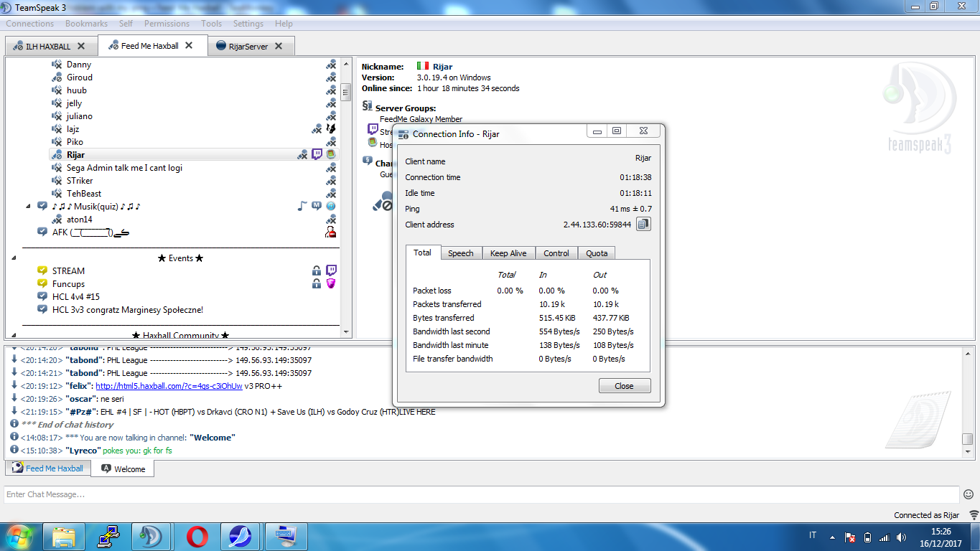The height and width of the screenshot is (551, 980).
Task: Open the Quota tab in Connection Info
Action: 597,253
